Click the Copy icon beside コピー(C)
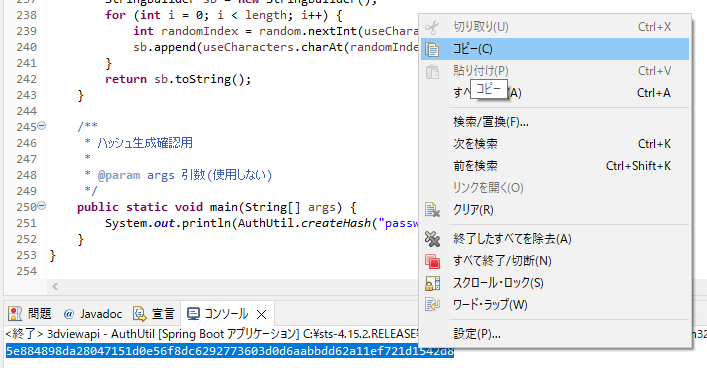This screenshot has width=707, height=368. 432,49
